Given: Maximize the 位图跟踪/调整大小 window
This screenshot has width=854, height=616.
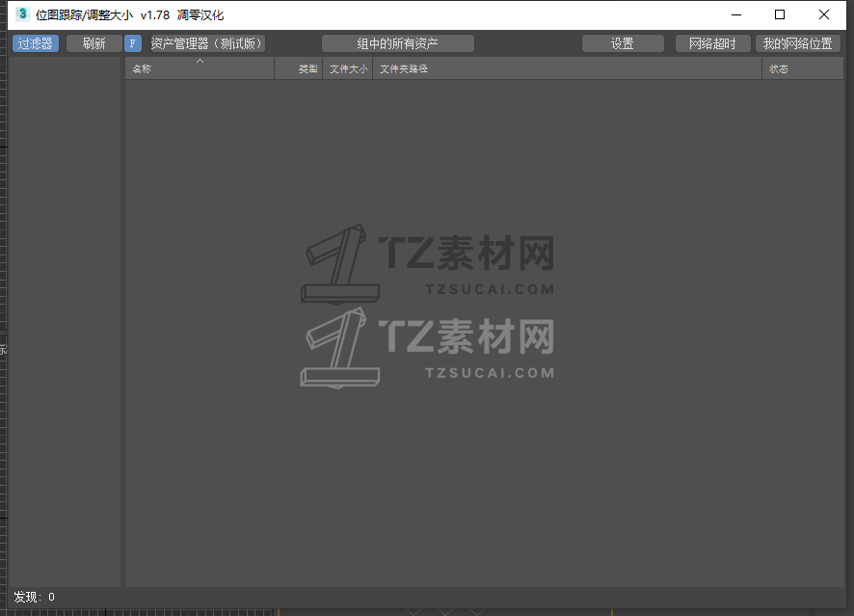Looking at the screenshot, I should click(x=780, y=14).
